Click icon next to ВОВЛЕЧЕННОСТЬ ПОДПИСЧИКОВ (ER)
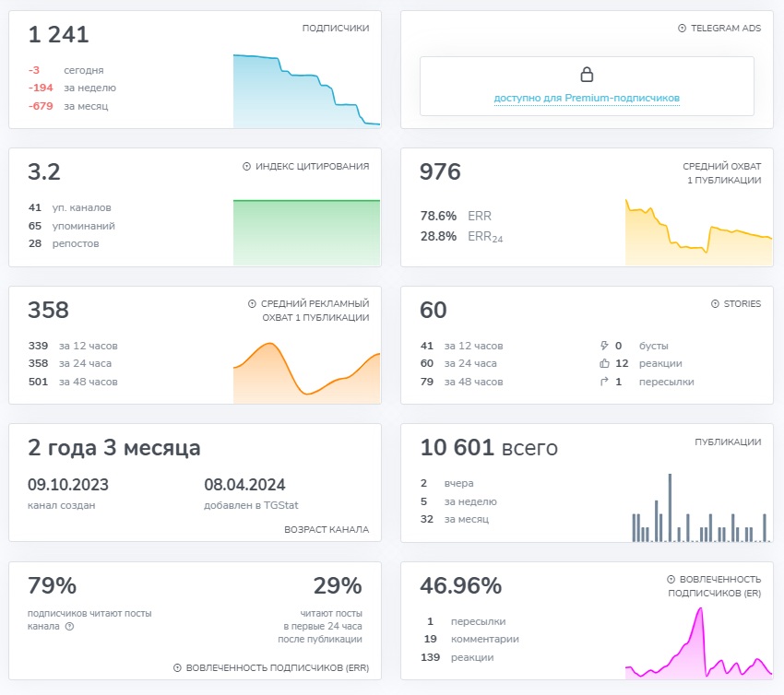The image size is (784, 695). tap(671, 579)
